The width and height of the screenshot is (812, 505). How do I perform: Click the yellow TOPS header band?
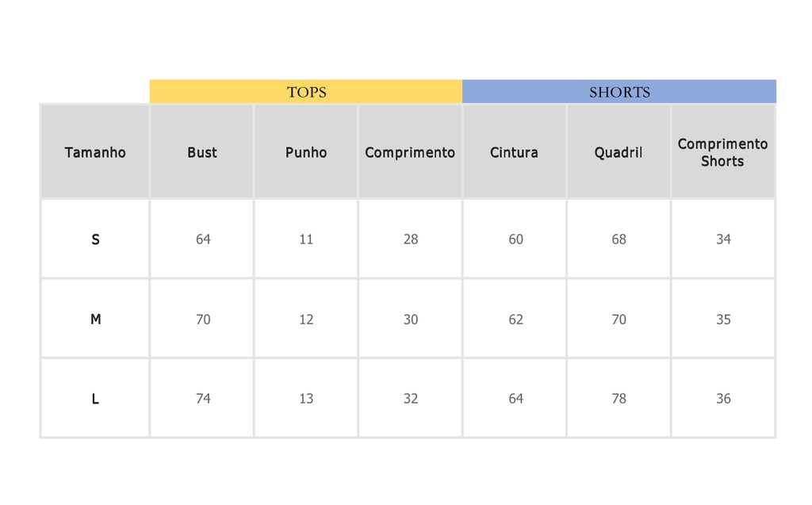[x=306, y=92]
